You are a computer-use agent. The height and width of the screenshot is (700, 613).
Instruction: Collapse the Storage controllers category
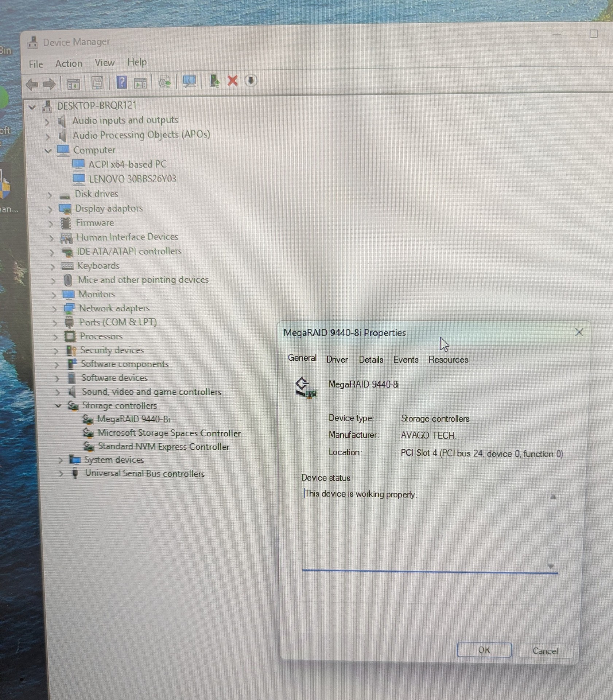58,405
